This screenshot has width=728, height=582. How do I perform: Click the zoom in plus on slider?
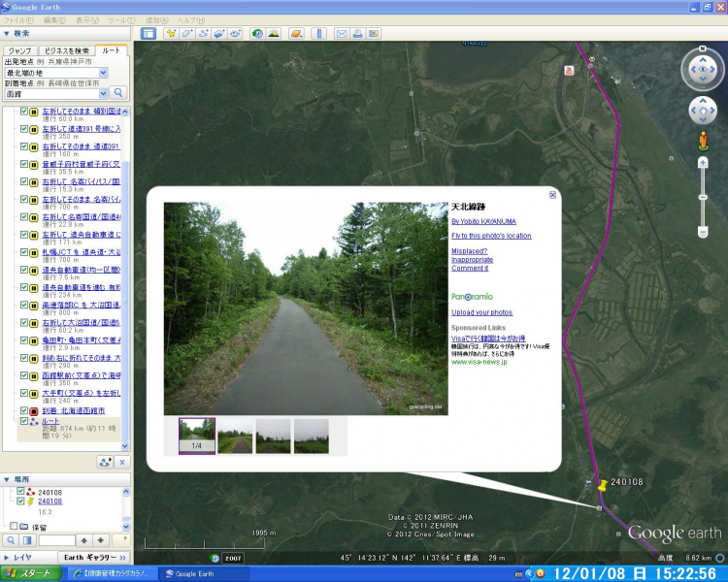703,162
